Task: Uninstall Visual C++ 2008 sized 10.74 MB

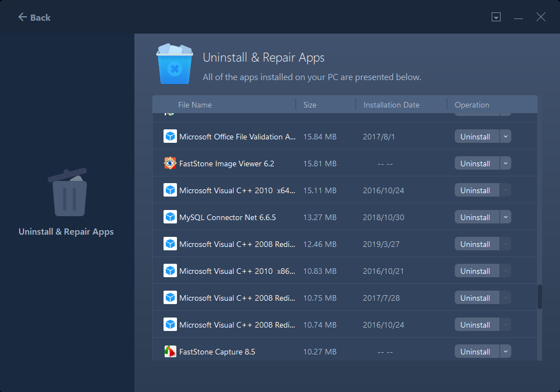Action: (x=477, y=325)
